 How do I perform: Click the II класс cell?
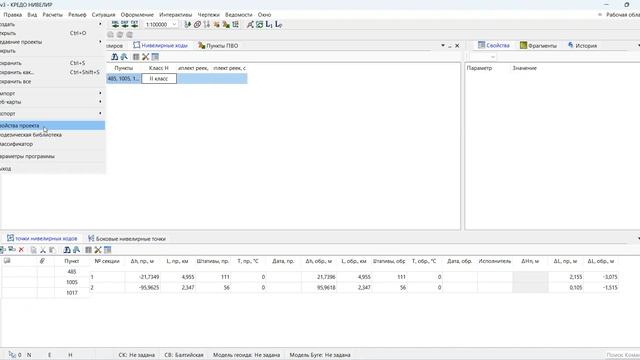point(159,78)
